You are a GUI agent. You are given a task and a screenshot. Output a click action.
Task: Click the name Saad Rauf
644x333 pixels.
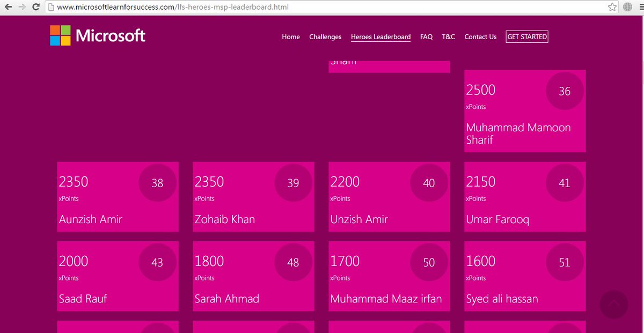tap(83, 299)
